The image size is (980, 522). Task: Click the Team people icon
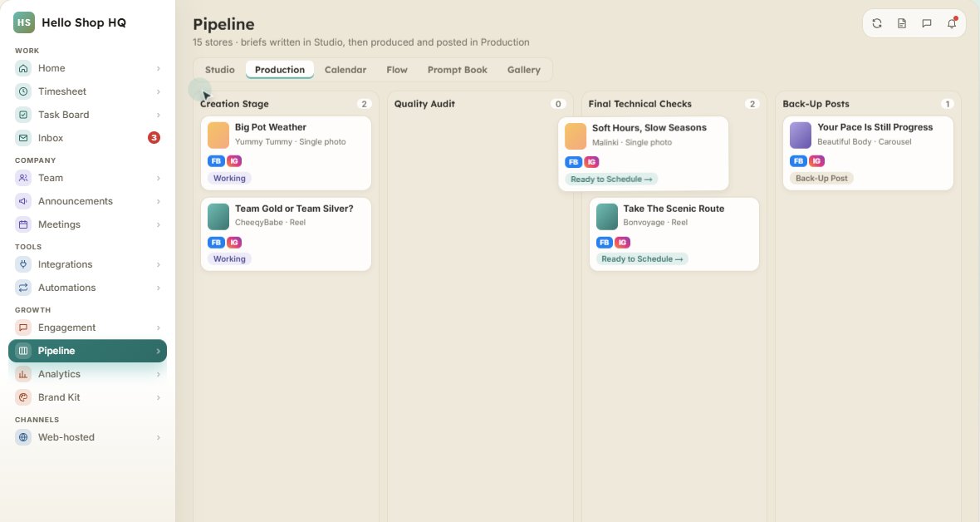tap(23, 178)
